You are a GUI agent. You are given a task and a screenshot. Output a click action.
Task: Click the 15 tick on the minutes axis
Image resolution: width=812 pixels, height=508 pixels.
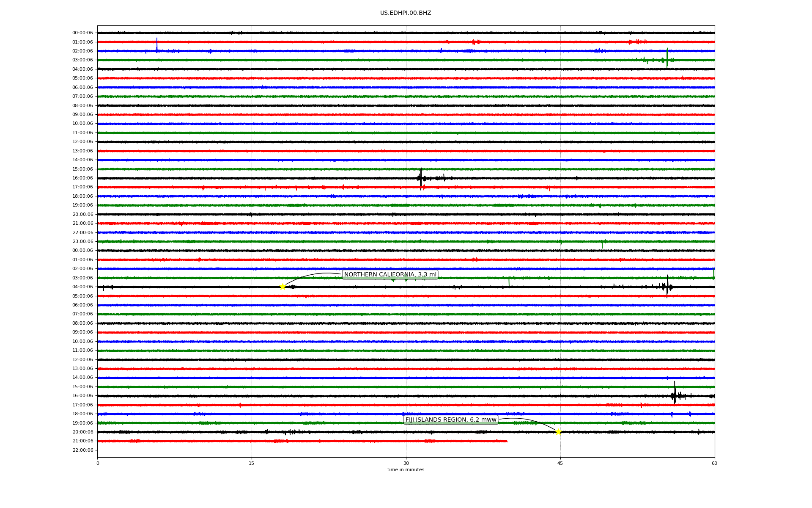pos(252,463)
